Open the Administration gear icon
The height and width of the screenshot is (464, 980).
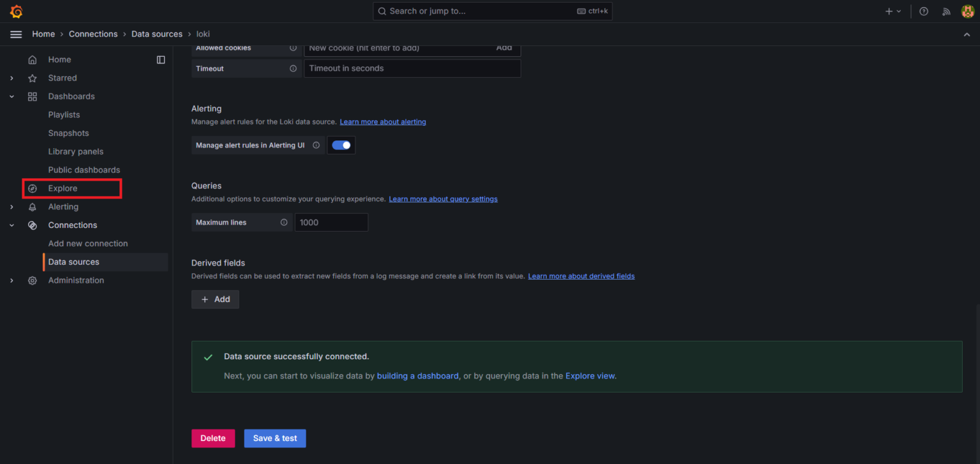pos(33,280)
